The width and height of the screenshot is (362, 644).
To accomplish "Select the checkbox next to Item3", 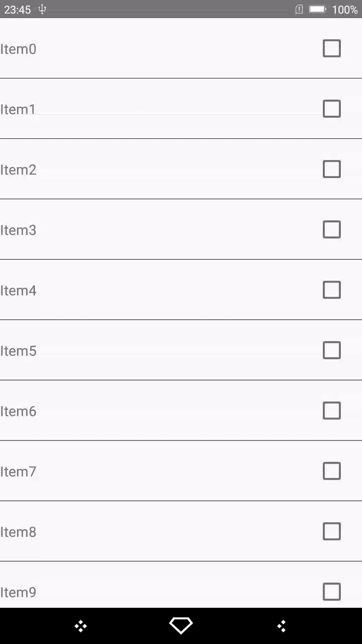I will [332, 229].
